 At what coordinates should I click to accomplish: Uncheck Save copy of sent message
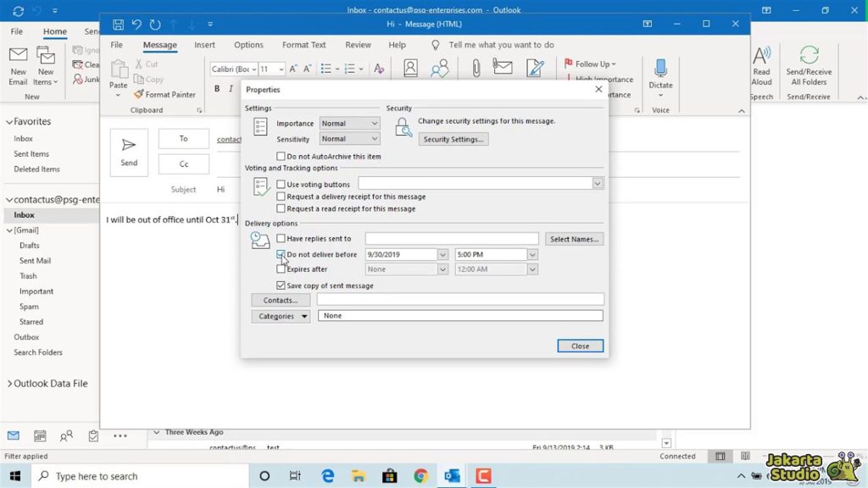click(281, 286)
